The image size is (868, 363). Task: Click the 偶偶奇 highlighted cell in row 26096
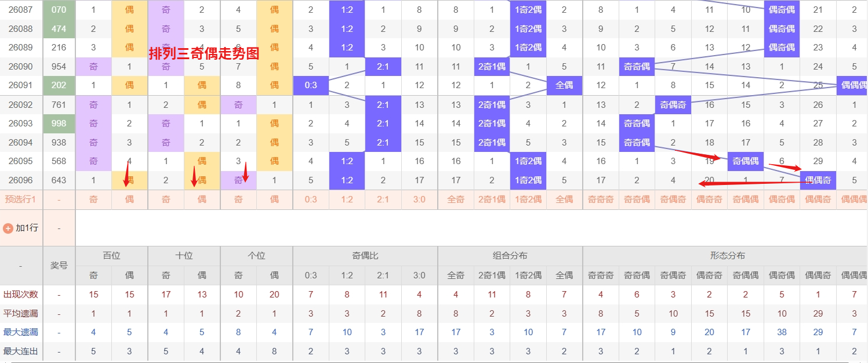point(818,180)
